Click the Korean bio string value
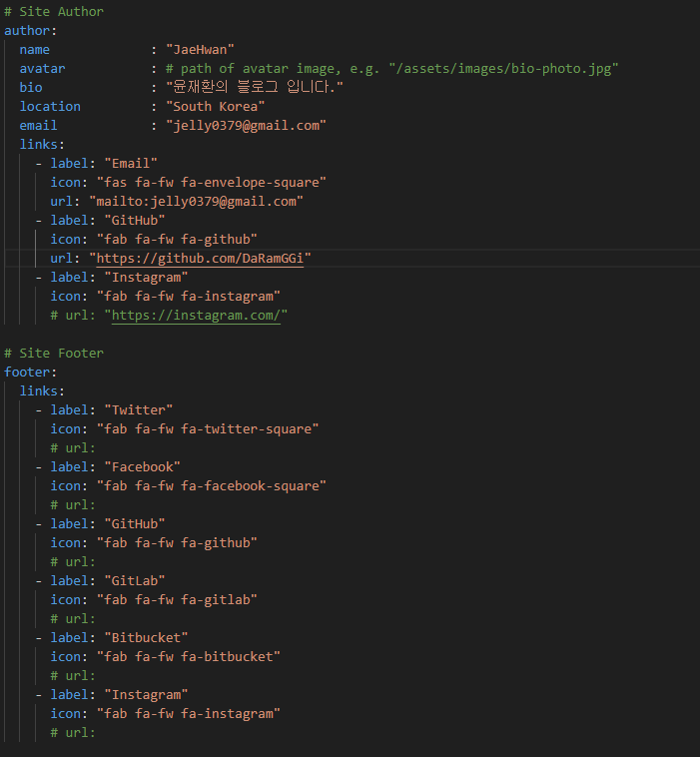 (255, 87)
